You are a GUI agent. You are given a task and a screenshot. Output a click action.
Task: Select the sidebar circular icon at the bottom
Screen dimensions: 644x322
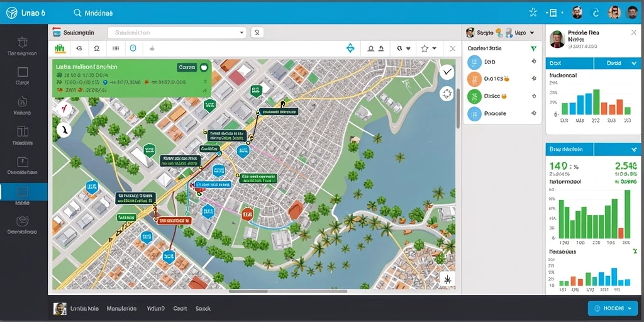click(23, 221)
